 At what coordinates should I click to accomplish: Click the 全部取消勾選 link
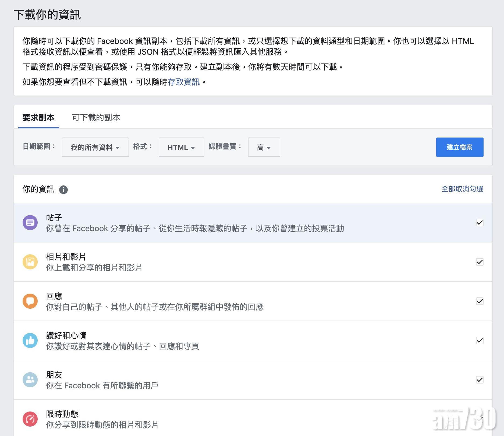click(462, 189)
